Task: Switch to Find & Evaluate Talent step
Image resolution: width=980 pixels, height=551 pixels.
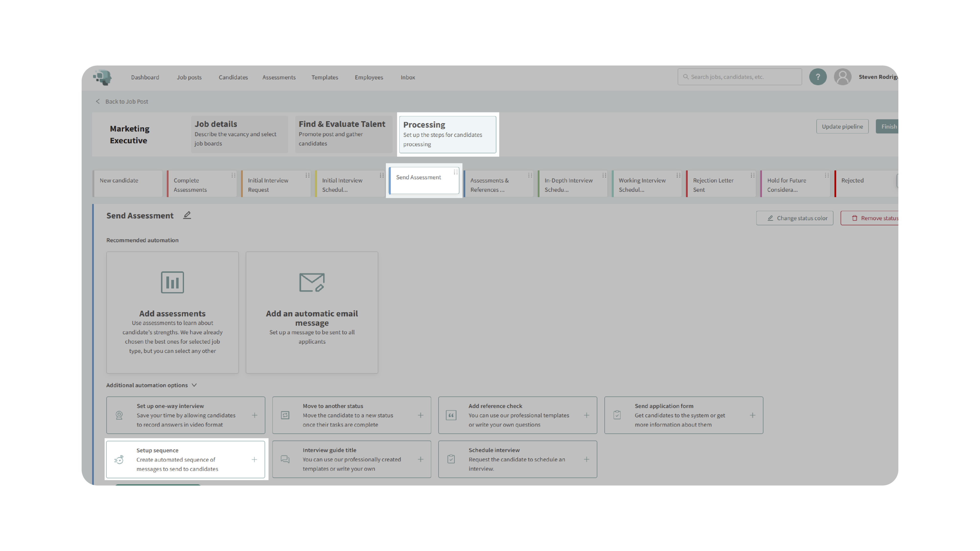Action: (x=343, y=134)
